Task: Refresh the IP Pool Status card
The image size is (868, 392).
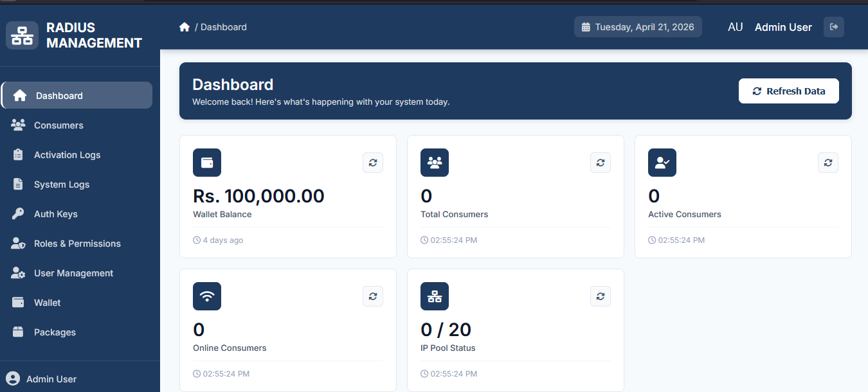Action: (601, 296)
